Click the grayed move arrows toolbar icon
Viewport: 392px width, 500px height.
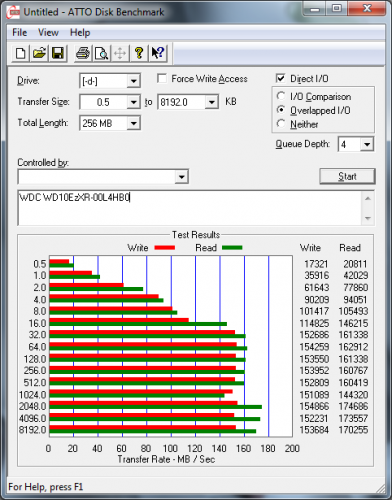point(120,53)
